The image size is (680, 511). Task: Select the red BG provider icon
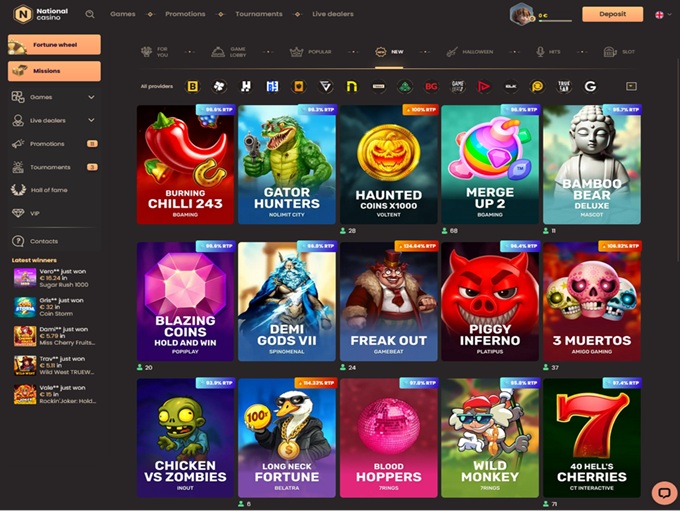(x=431, y=87)
